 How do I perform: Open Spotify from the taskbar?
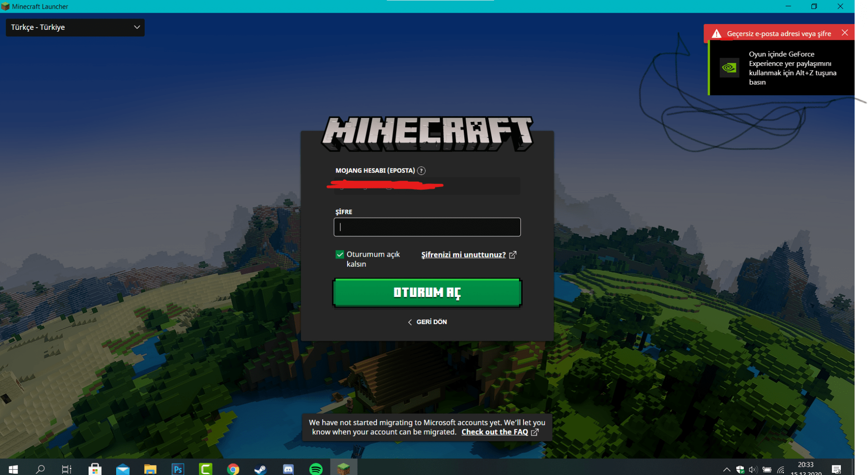316,469
